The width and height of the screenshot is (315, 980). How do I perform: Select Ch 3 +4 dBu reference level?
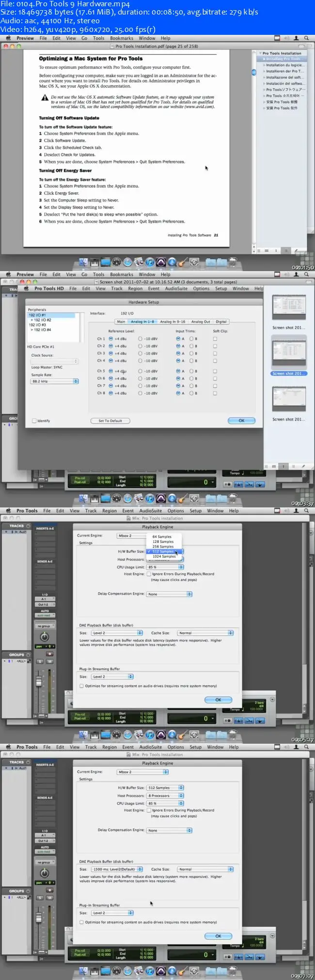pyautogui.click(x=110, y=353)
